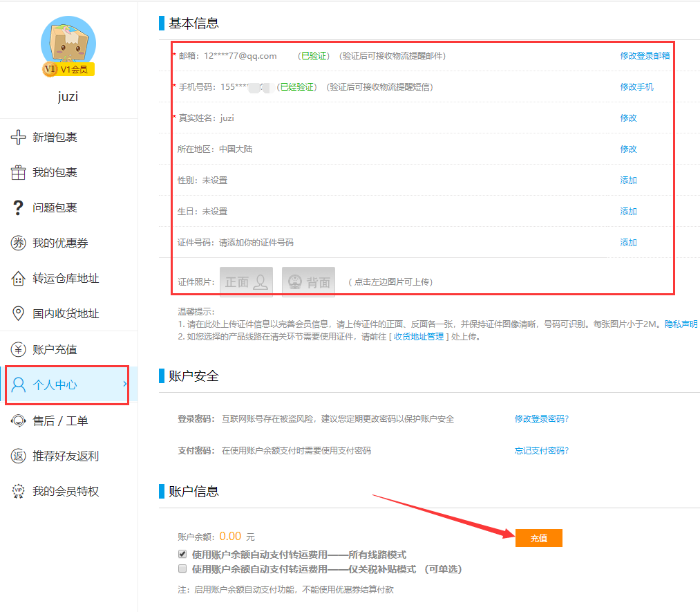Click the coupon icon for 我的优惠券
The image size is (700, 612).
[18, 243]
